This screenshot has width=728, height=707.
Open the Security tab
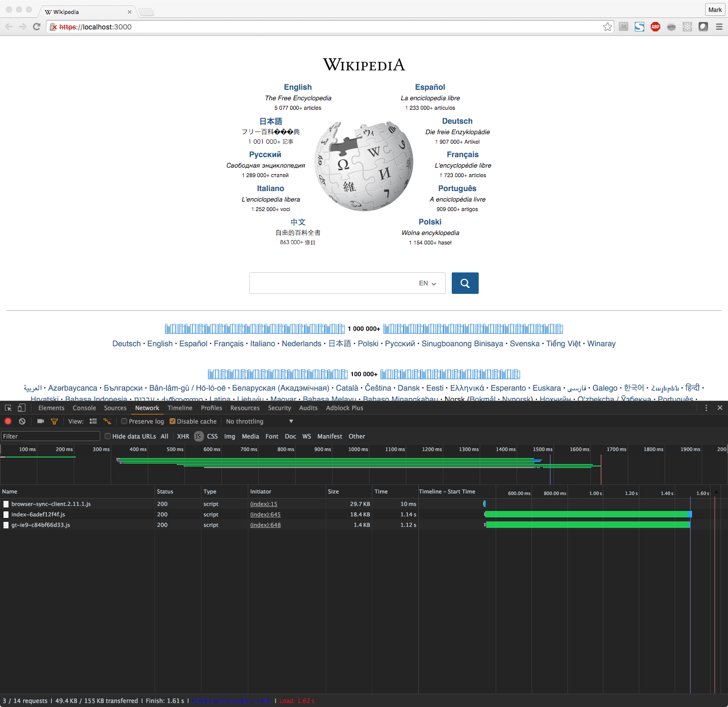(x=279, y=408)
